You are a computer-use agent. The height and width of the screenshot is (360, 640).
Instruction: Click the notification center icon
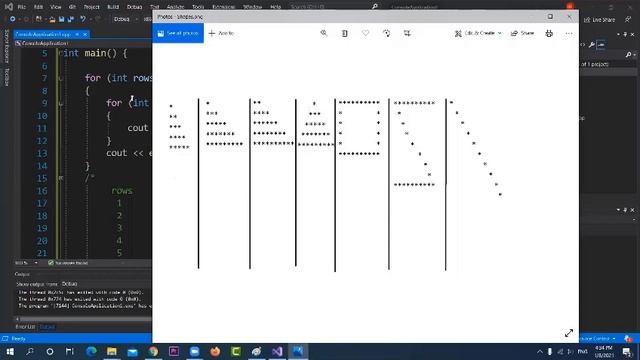click(627, 351)
